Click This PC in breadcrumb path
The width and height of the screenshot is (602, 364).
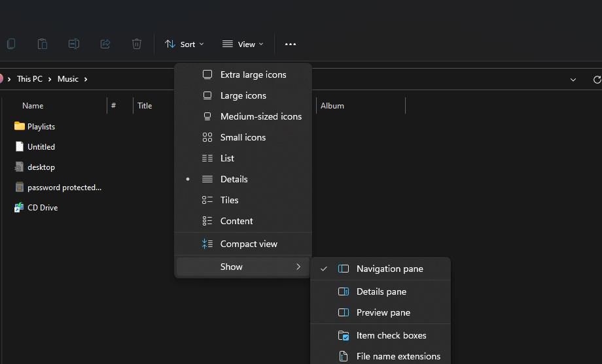click(x=29, y=78)
